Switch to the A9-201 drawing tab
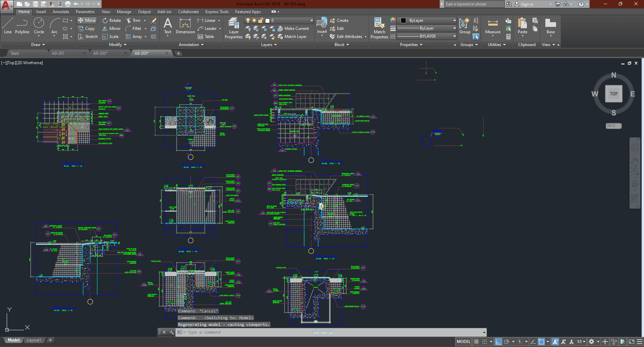 coord(58,53)
